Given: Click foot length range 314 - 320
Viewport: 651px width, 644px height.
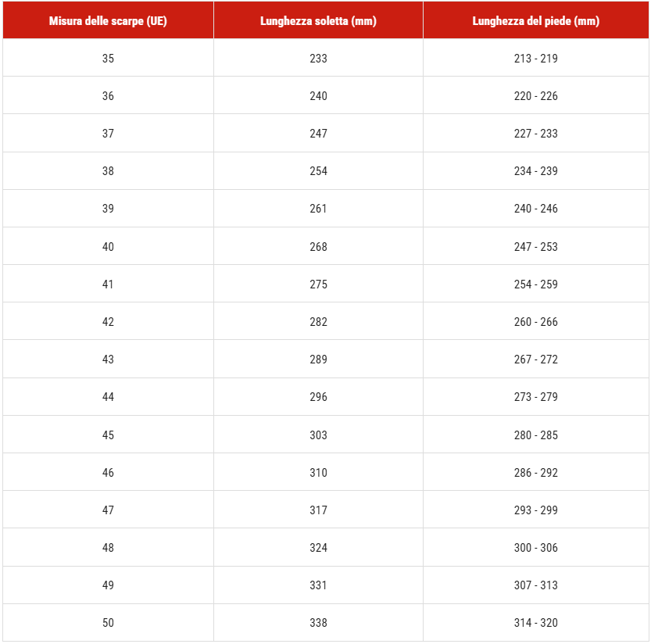Looking at the screenshot, I should 536,622.
